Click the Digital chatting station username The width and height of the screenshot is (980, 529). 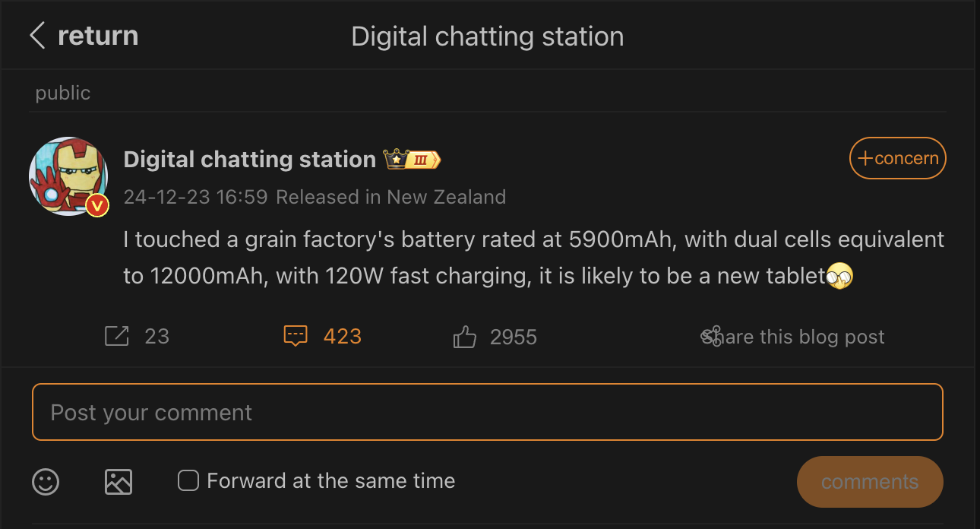click(x=249, y=160)
